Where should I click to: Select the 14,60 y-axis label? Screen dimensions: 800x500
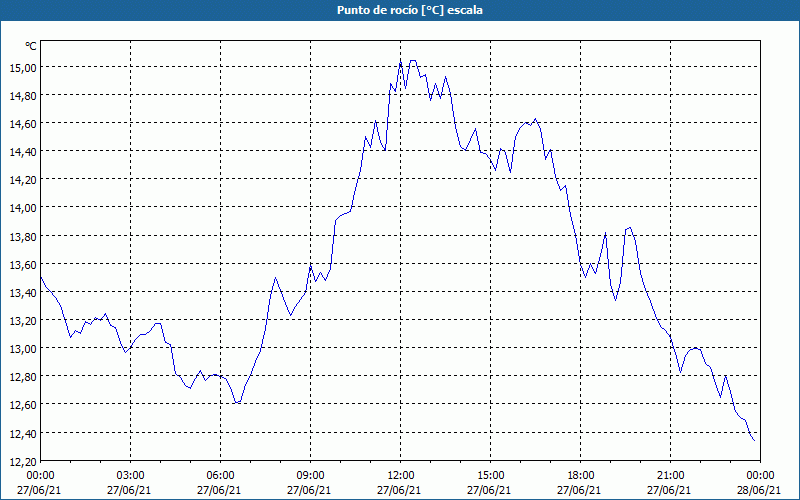click(23, 123)
